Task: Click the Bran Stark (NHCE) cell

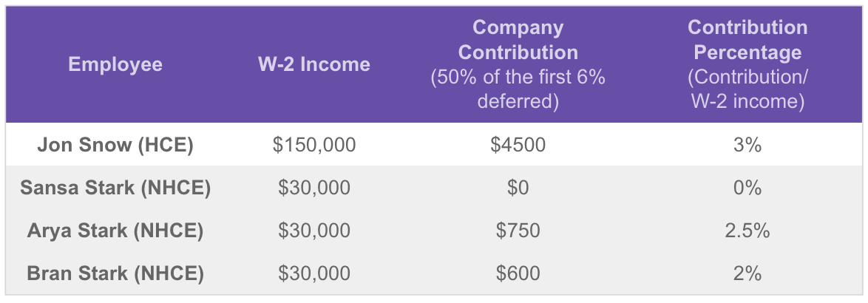Action: 115,273
